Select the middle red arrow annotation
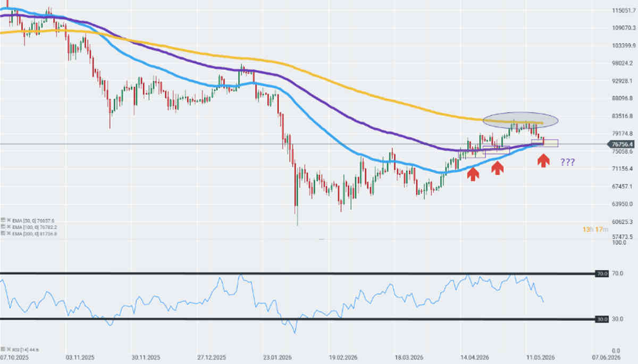The height and width of the screenshot is (364, 638). coord(497,168)
